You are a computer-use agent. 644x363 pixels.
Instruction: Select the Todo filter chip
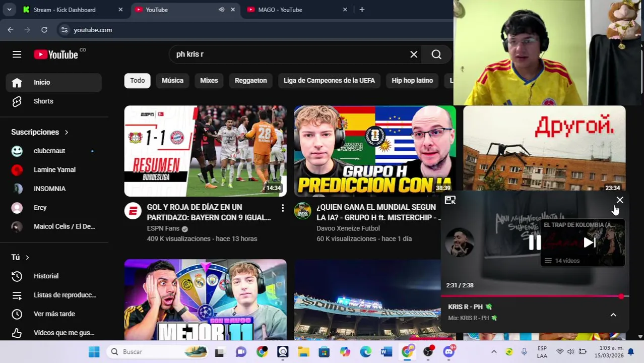click(x=137, y=81)
